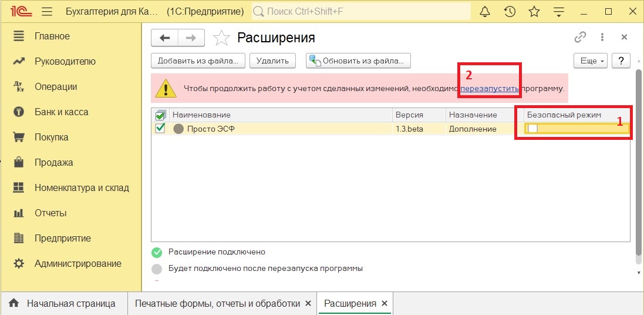
Task: Go forward with right arrow button
Action: pos(191,38)
